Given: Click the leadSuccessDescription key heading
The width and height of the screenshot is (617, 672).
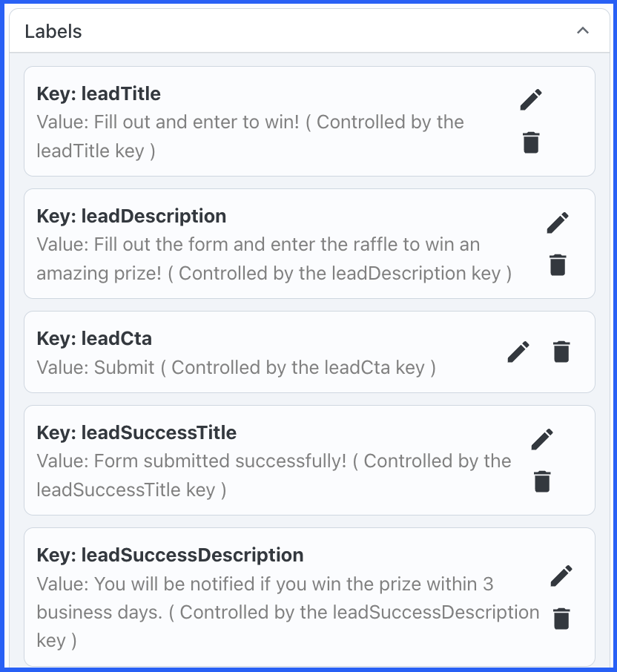Looking at the screenshot, I should (x=170, y=555).
